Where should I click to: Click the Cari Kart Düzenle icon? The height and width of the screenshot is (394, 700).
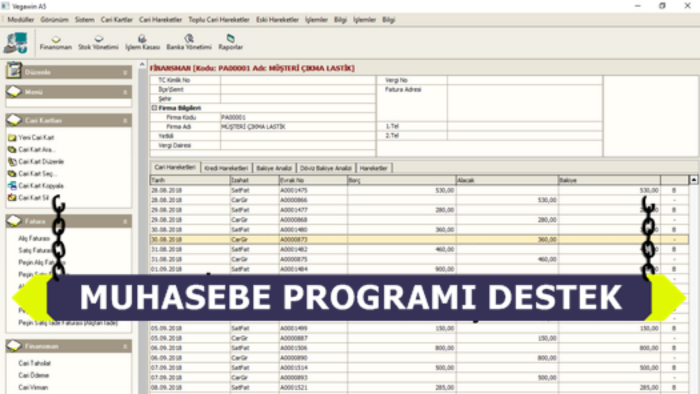tap(12, 162)
